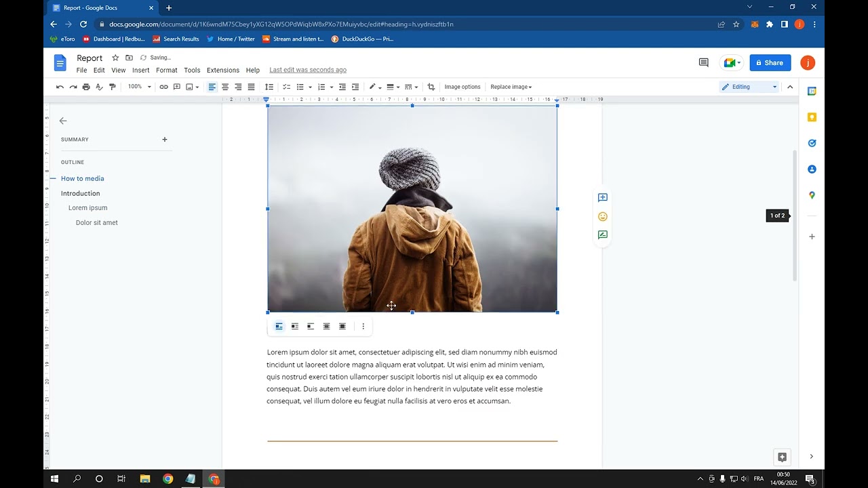Go to 'Dolor sit amet' outline entry
This screenshot has height=488, width=868.
tap(97, 222)
